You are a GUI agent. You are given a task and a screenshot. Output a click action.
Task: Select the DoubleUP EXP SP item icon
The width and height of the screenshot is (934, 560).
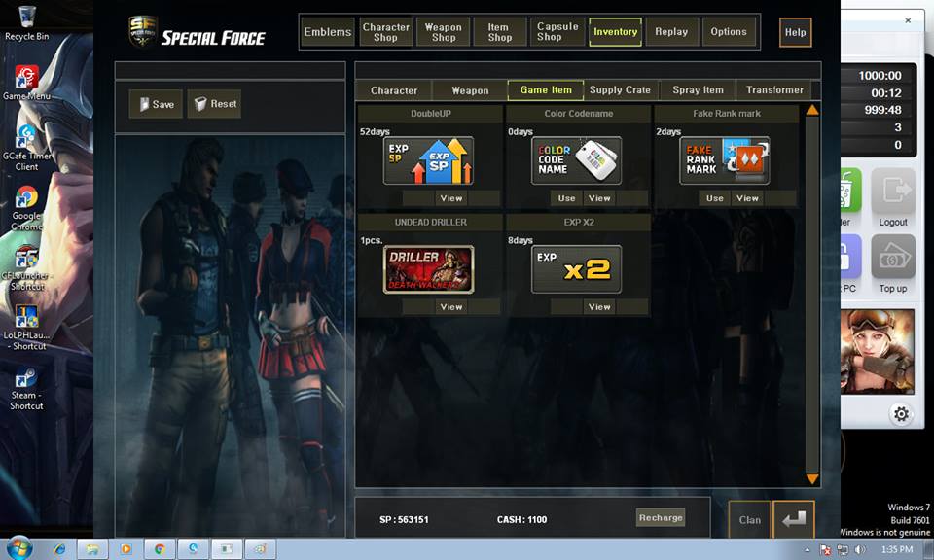428,160
